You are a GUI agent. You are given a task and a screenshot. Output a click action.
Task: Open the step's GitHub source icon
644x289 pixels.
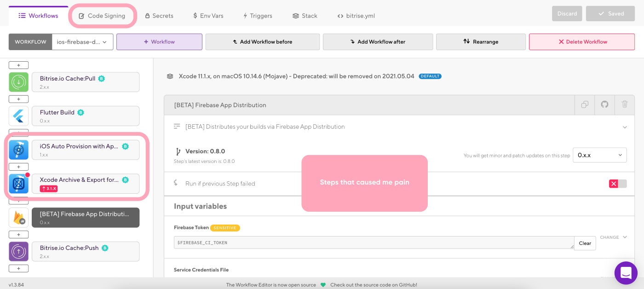(604, 105)
